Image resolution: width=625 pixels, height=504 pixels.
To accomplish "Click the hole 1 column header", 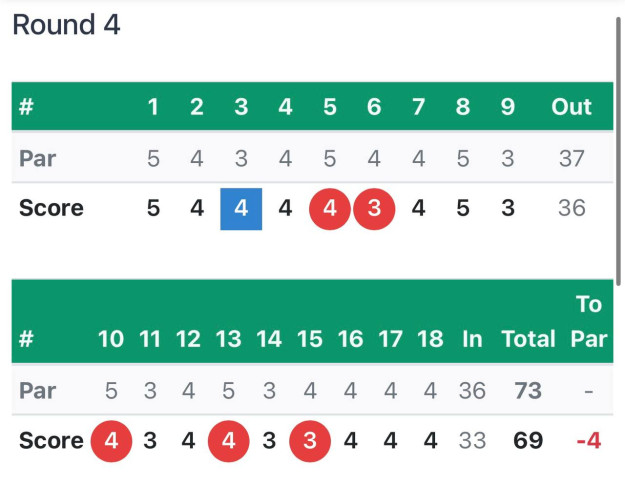I will click(153, 107).
